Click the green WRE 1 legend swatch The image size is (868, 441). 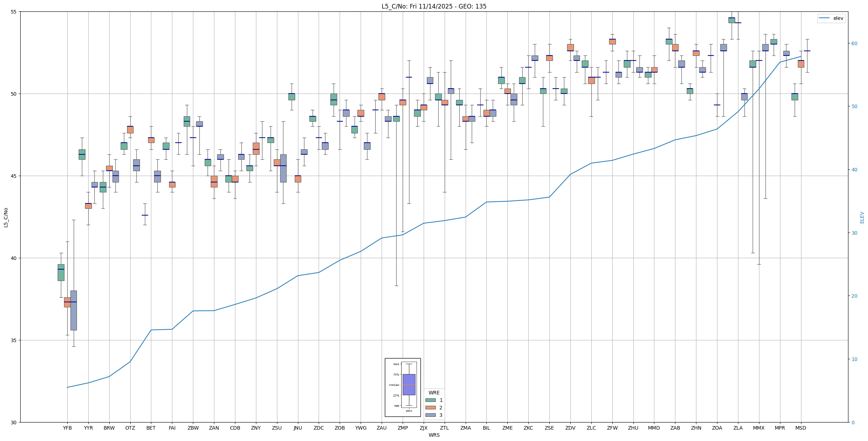tap(430, 400)
